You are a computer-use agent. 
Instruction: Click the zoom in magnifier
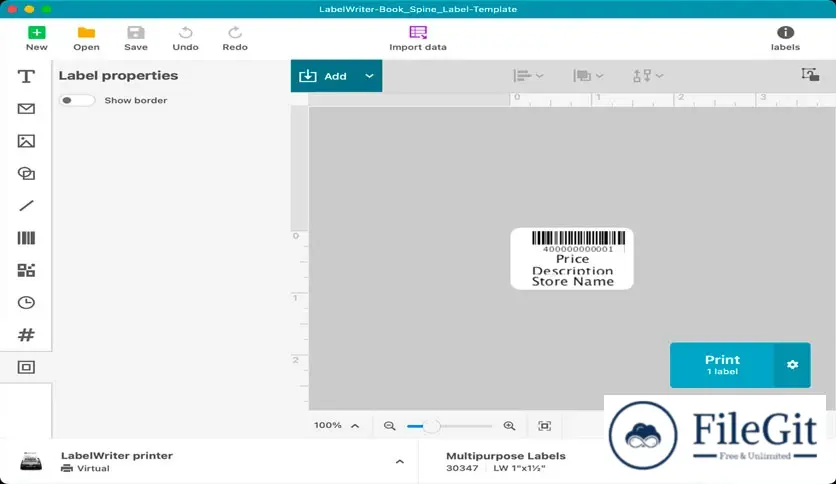coord(509,426)
